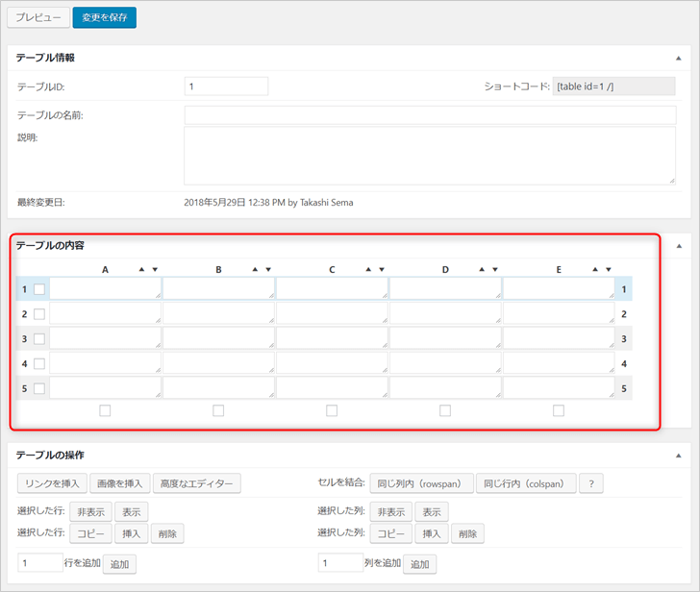Select column A checkbox below table
The height and width of the screenshot is (592, 700).
coord(105,410)
